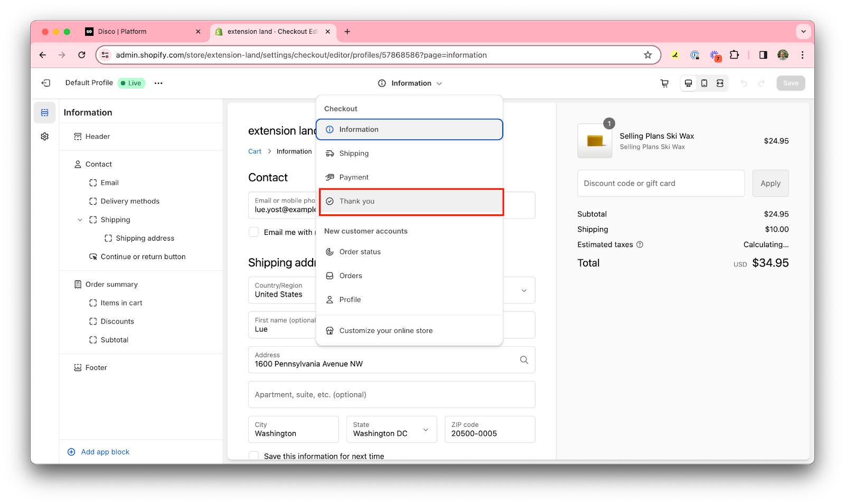Open Chrome three-dot menu
Image resolution: width=845 pixels, height=504 pixels.
coord(802,55)
